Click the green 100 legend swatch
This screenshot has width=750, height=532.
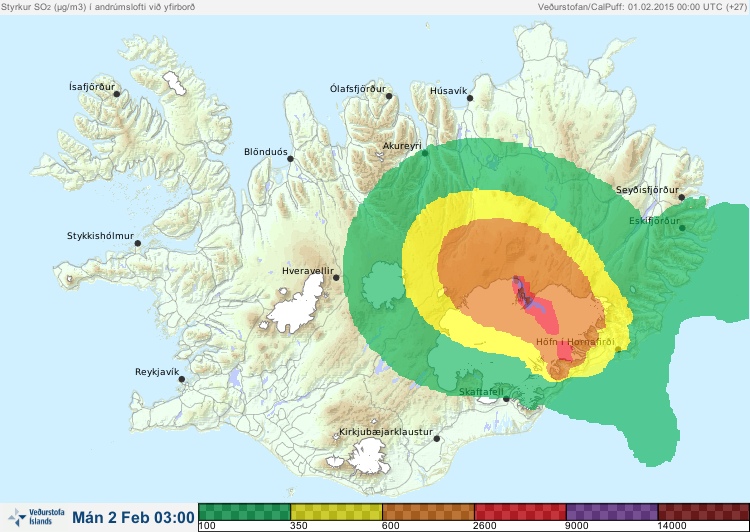point(244,512)
